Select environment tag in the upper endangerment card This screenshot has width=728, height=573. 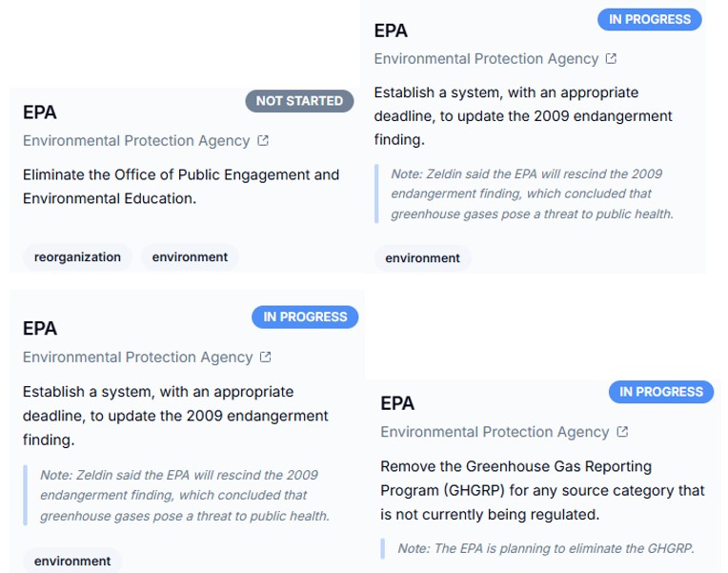point(422,257)
